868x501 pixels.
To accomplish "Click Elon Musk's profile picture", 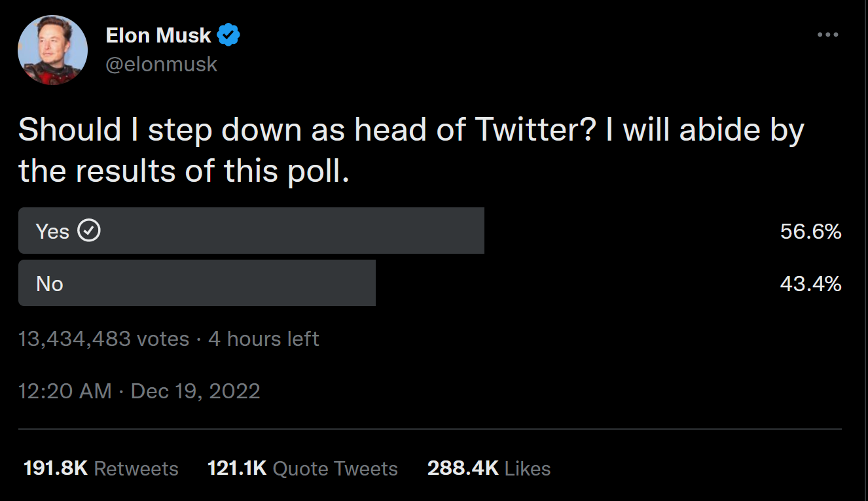I will (52, 50).
